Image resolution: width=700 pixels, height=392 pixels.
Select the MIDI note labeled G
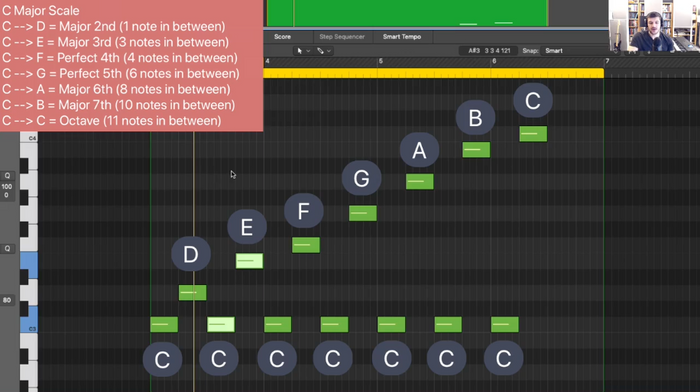click(x=362, y=213)
